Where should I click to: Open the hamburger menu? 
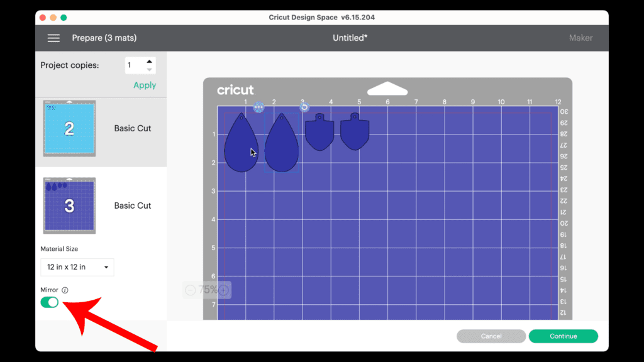[x=53, y=38]
